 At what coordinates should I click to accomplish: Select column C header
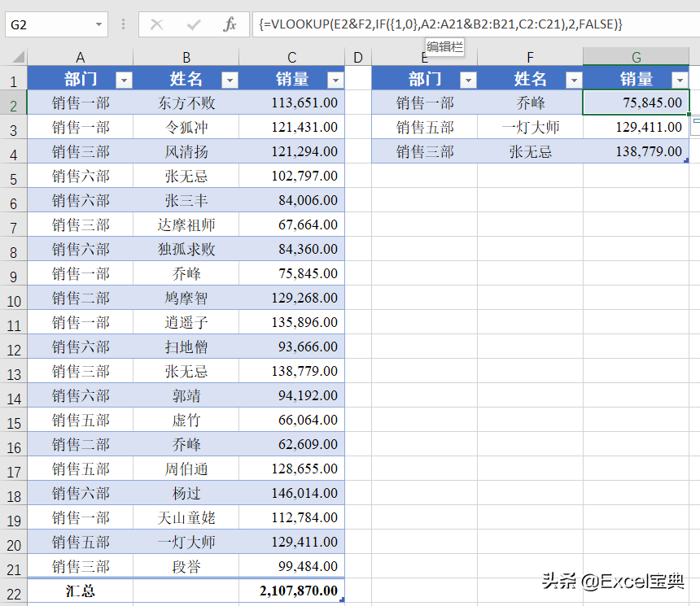coord(292,57)
